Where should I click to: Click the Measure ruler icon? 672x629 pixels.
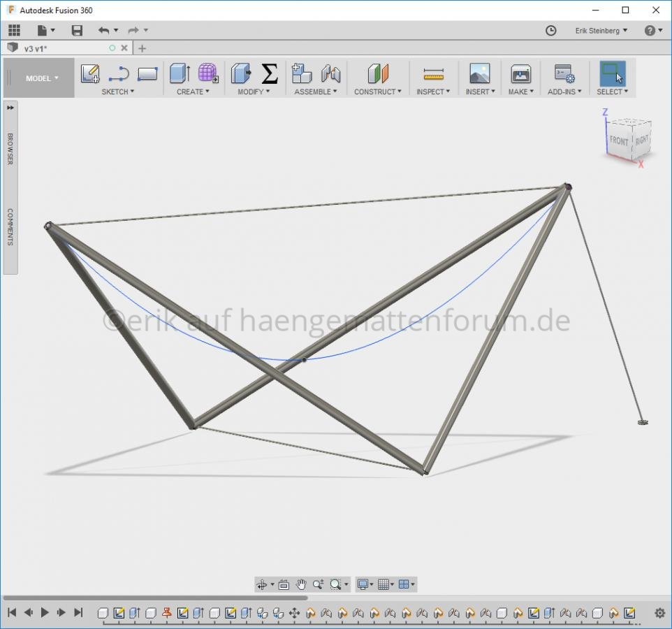coord(433,74)
